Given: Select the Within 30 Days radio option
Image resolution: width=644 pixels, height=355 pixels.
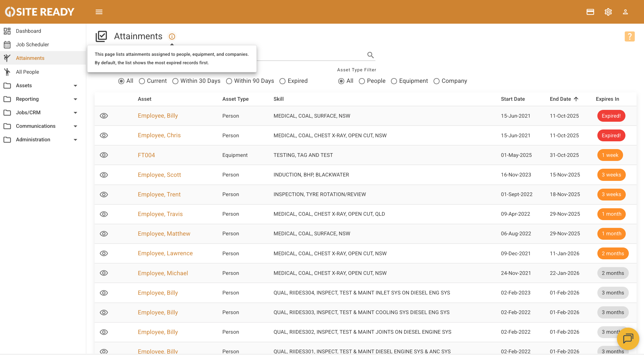Looking at the screenshot, I should [x=175, y=81].
